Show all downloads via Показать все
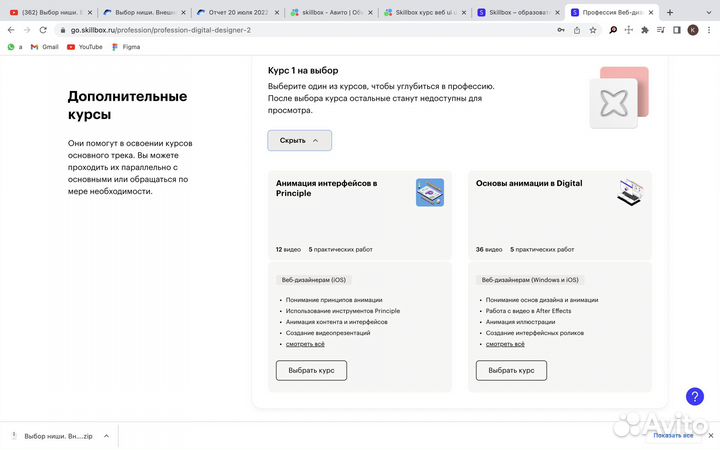 [x=673, y=435]
